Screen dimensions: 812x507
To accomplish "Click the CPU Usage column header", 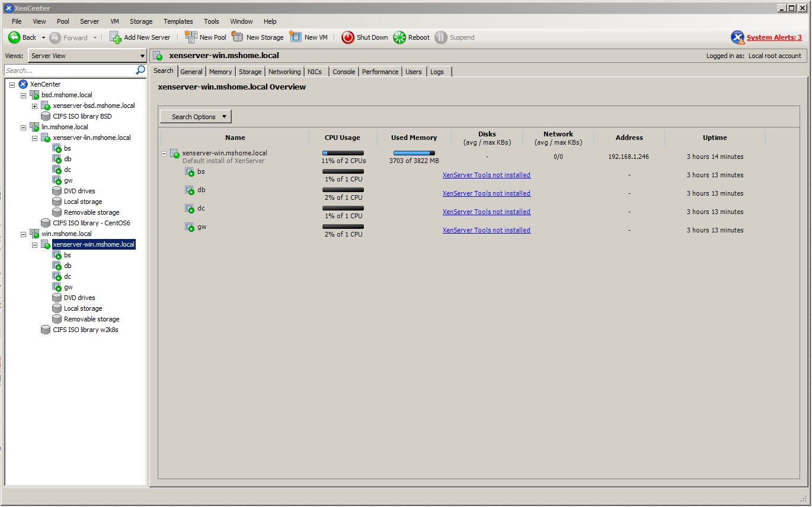I will point(342,138).
